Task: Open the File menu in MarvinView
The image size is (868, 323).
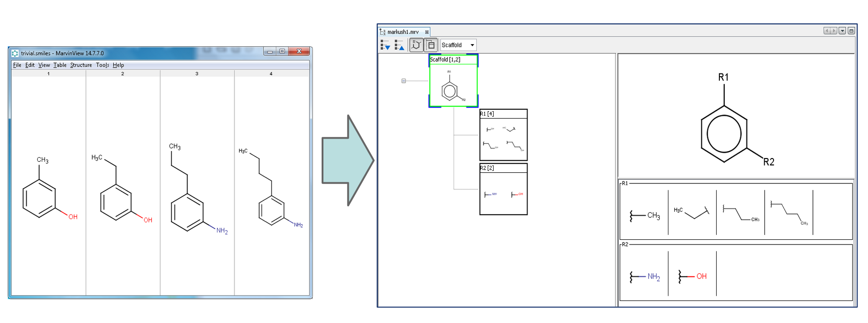Action: (17, 65)
